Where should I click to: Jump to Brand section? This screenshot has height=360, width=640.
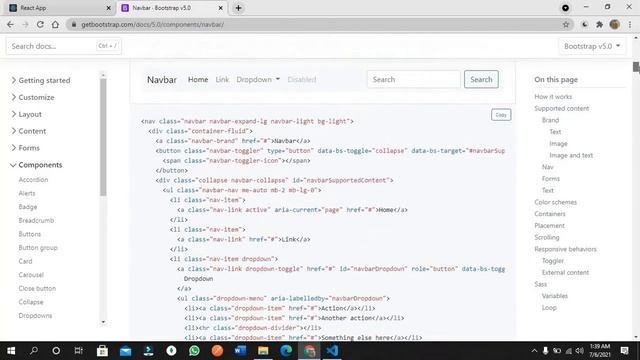point(550,120)
